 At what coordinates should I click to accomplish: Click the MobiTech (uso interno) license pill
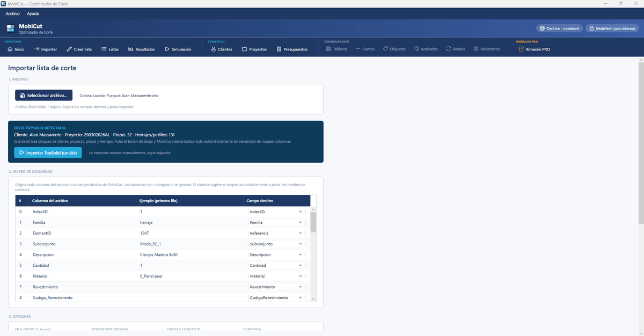click(611, 28)
